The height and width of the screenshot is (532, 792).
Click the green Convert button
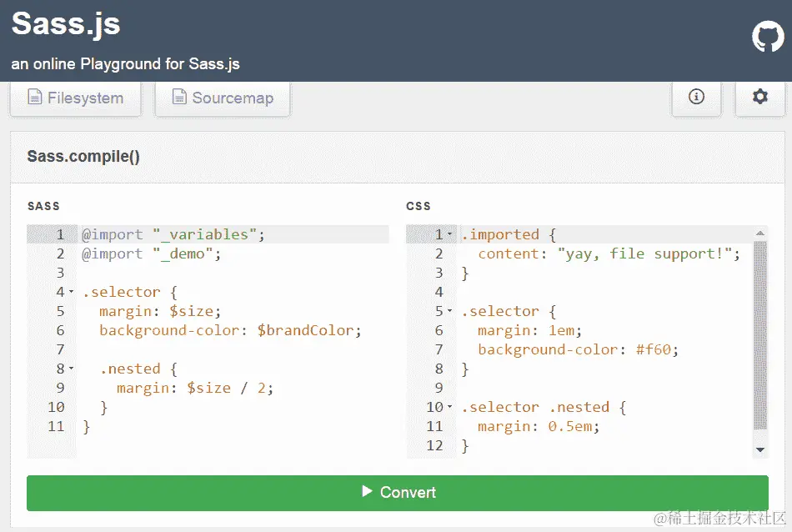398,493
